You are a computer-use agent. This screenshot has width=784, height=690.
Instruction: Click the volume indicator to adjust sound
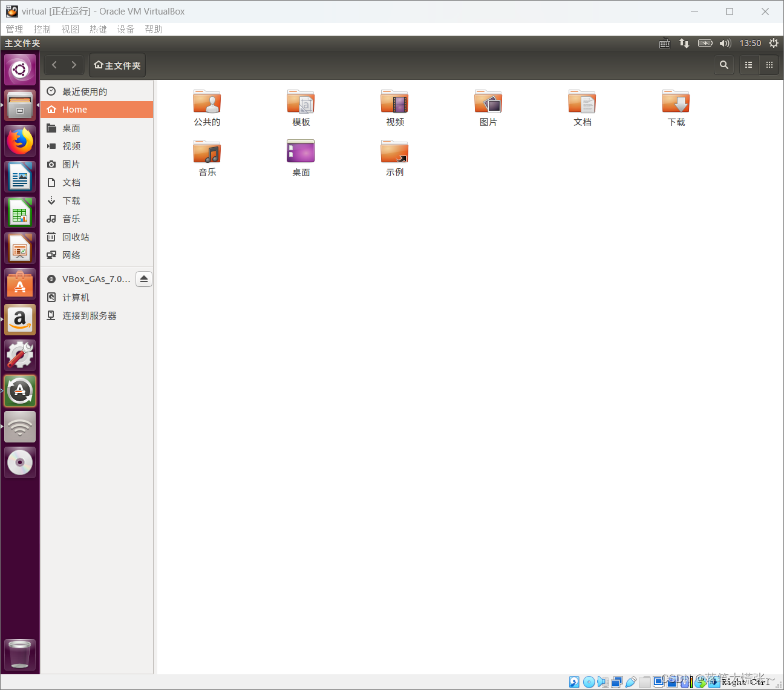[x=725, y=43]
